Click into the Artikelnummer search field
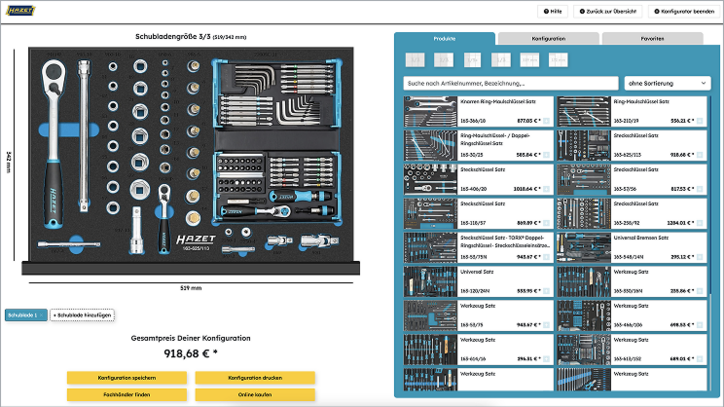 point(510,83)
